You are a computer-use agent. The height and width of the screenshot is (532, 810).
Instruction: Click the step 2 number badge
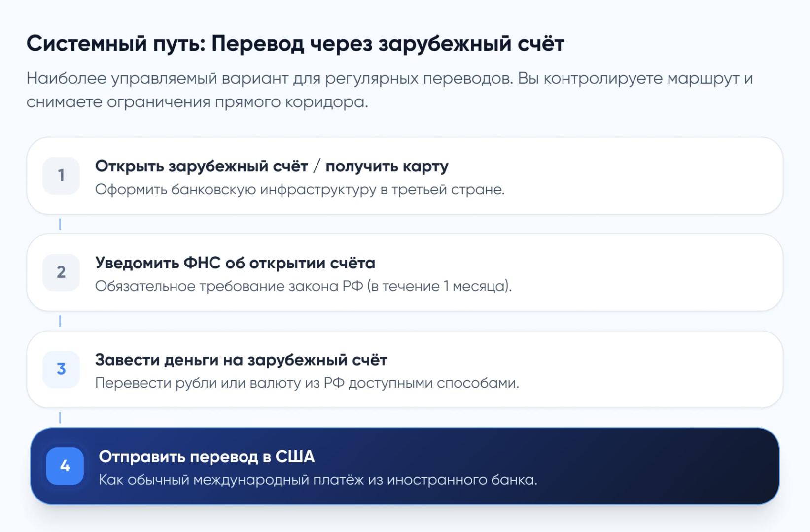click(61, 272)
